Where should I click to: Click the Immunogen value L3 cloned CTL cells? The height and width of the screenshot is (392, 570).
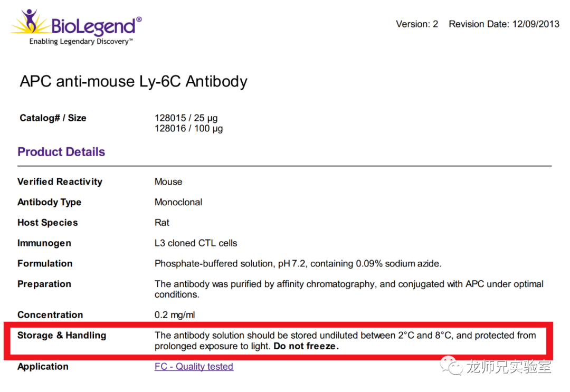point(196,243)
